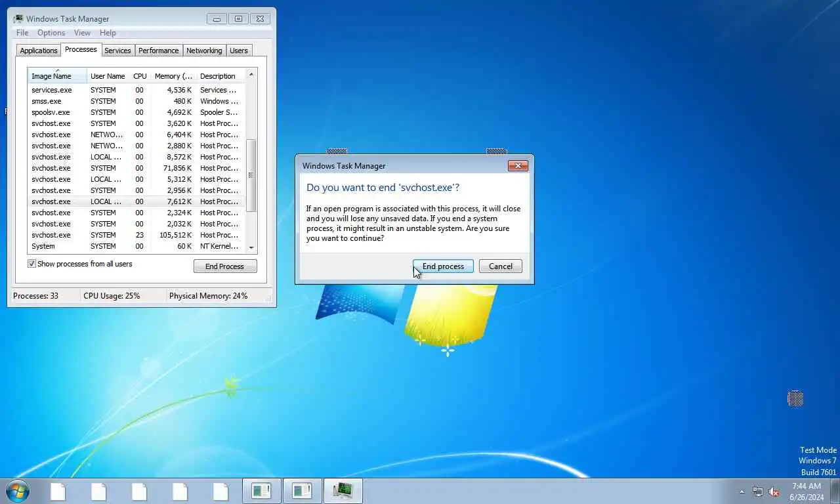Close the main Task Manager window
840x504 pixels.
pos(260,19)
